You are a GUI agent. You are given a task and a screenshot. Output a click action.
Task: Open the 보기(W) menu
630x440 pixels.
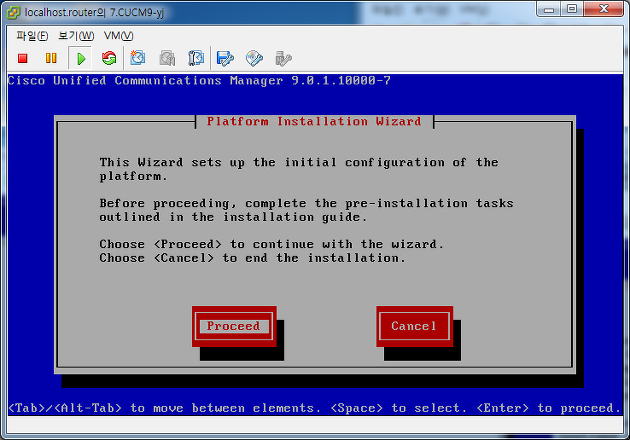pyautogui.click(x=76, y=36)
